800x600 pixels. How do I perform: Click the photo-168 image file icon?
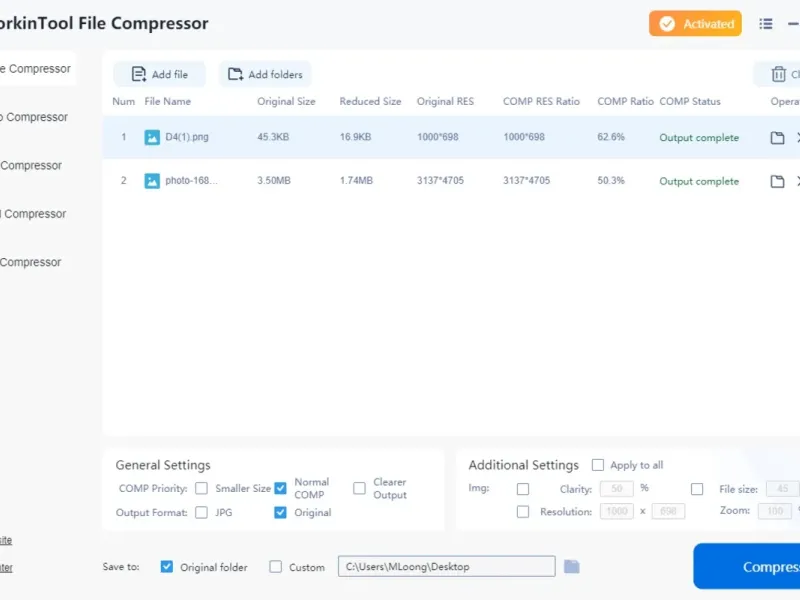click(152, 181)
